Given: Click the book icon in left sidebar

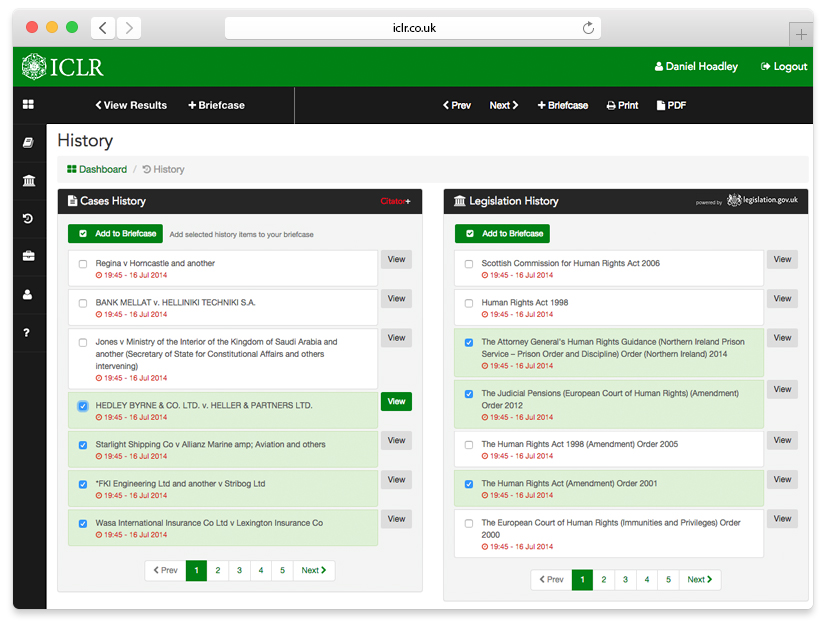Looking at the screenshot, I should tap(29, 143).
